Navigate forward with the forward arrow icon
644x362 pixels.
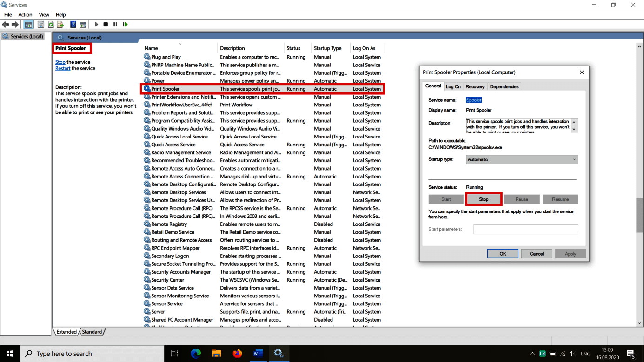(14, 24)
